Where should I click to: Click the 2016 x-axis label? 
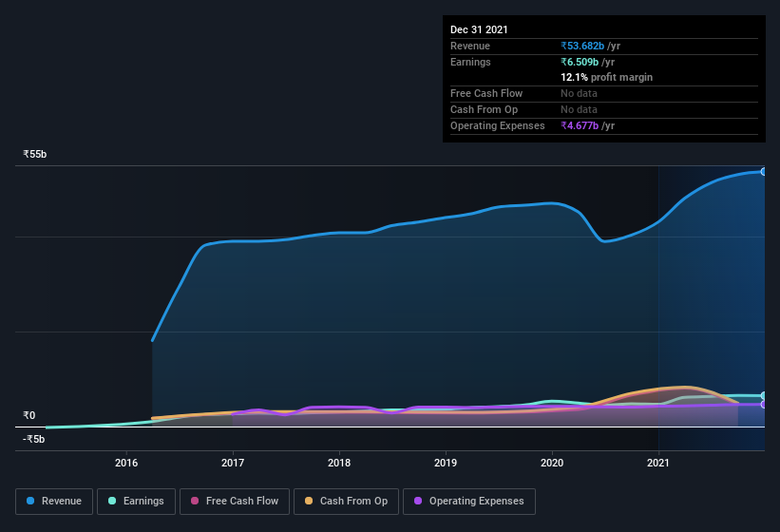pyautogui.click(x=126, y=463)
